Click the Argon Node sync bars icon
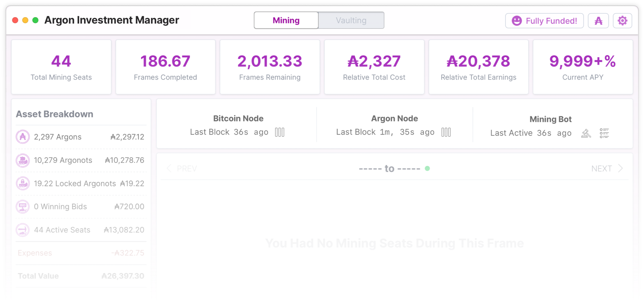This screenshot has height=307, width=644. click(446, 132)
